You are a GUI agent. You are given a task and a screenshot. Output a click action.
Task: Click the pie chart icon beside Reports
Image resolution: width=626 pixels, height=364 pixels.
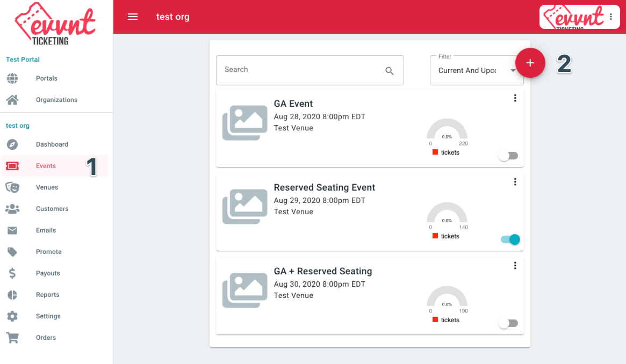point(12,295)
